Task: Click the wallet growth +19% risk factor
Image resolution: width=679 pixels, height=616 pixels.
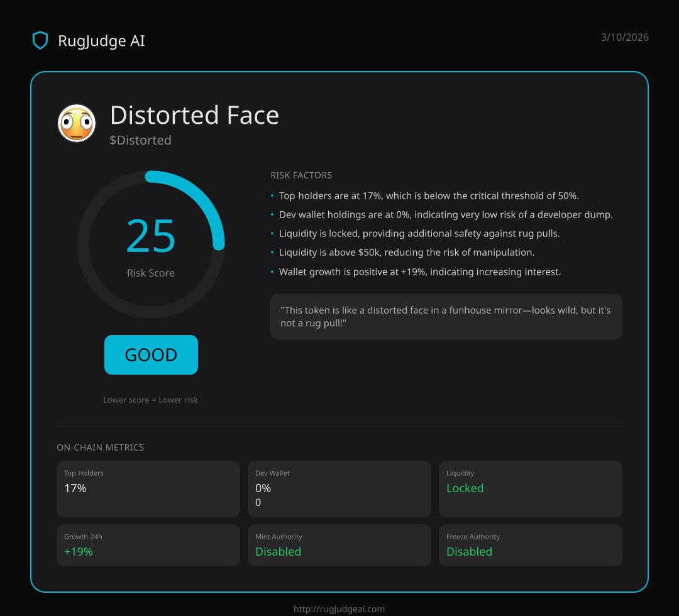Action: pyautogui.click(x=419, y=272)
